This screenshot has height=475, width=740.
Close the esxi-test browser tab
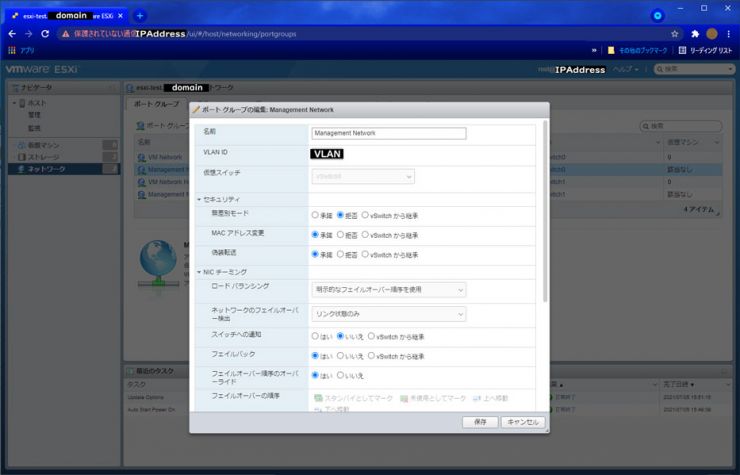point(120,16)
